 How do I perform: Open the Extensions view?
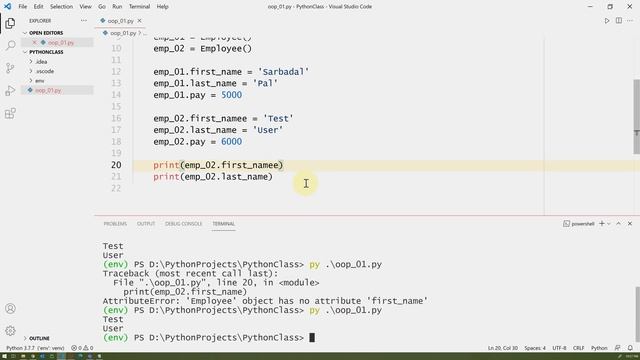point(10,113)
